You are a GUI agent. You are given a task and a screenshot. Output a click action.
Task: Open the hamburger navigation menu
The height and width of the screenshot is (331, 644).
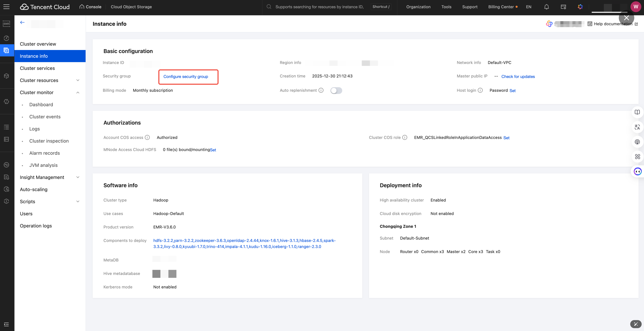[7, 7]
